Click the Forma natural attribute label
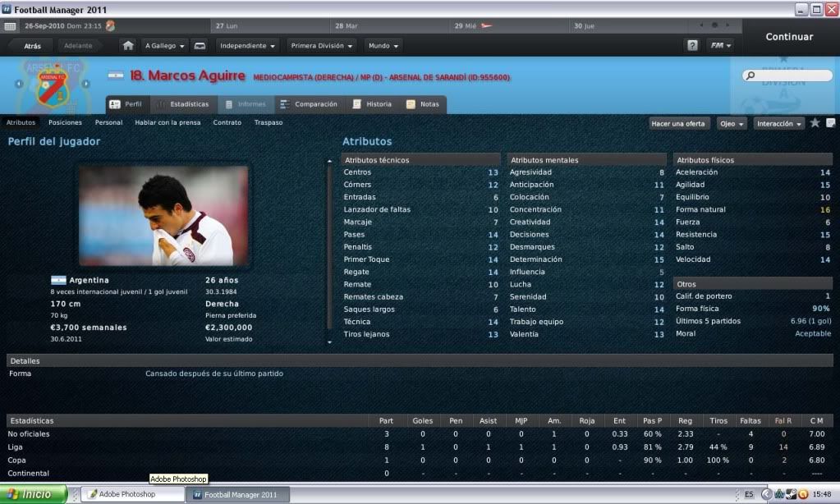This screenshot has width=840, height=504. coord(700,209)
